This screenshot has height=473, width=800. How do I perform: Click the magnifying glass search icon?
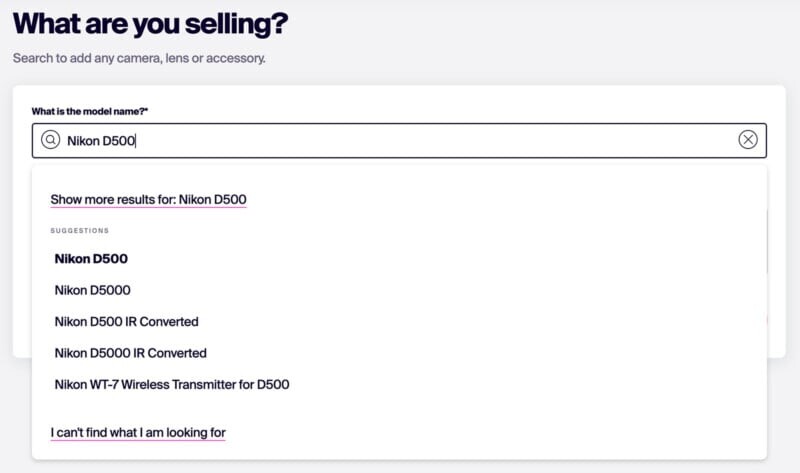[x=51, y=140]
